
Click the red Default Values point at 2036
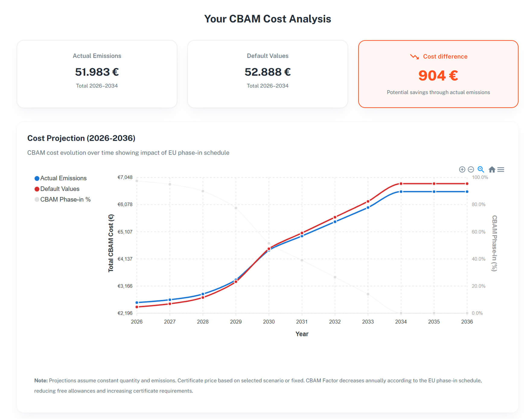click(467, 184)
